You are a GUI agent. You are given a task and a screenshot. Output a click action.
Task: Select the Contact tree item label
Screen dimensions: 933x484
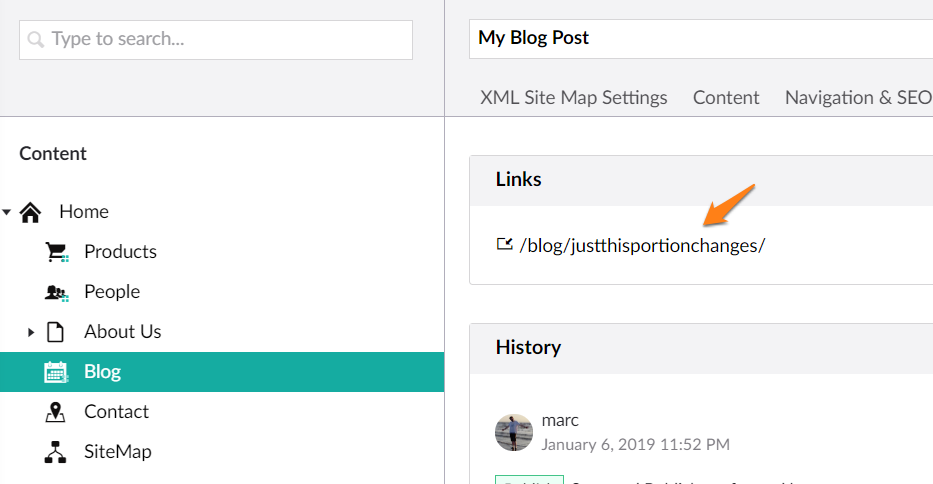click(x=116, y=411)
